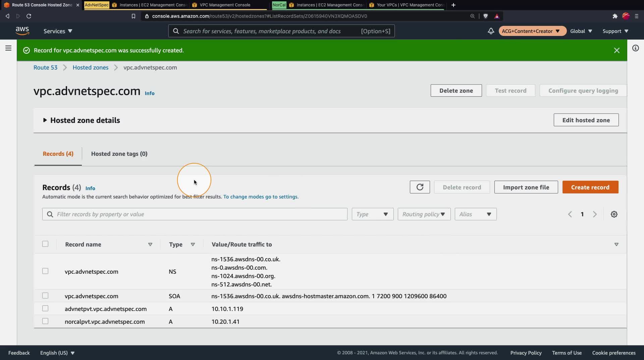Switch to the Records (4) tab
Viewport: 644px width, 360px height.
(x=58, y=154)
